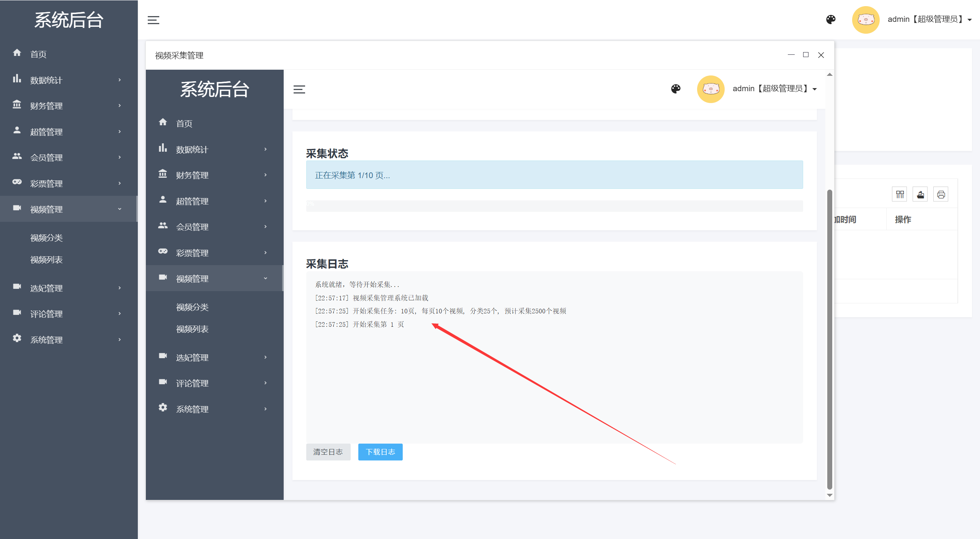This screenshot has height=539, width=980.
Task: Click the palette icon inside the dialog
Action: point(676,89)
